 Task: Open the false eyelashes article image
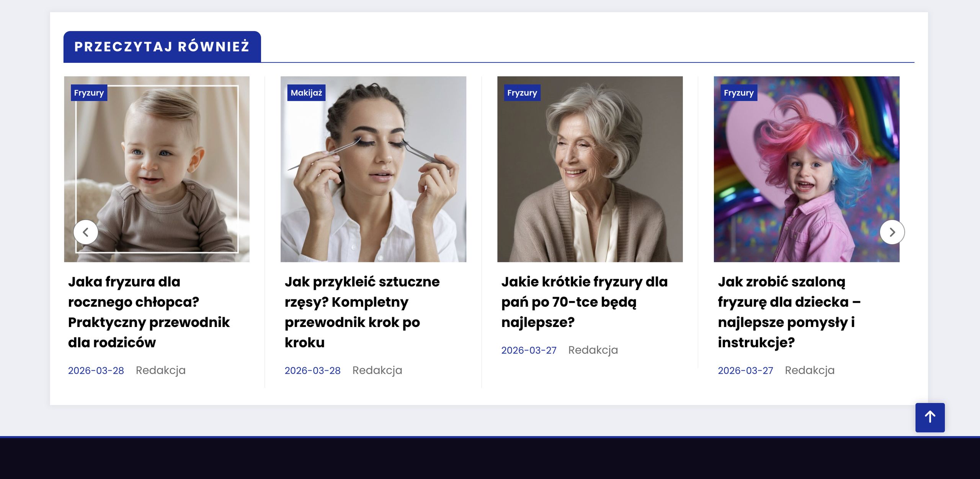point(373,168)
